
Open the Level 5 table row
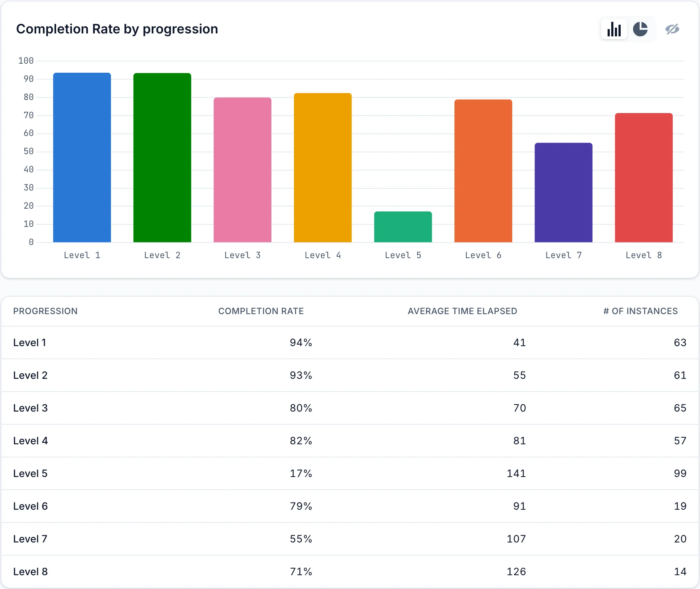click(350, 473)
